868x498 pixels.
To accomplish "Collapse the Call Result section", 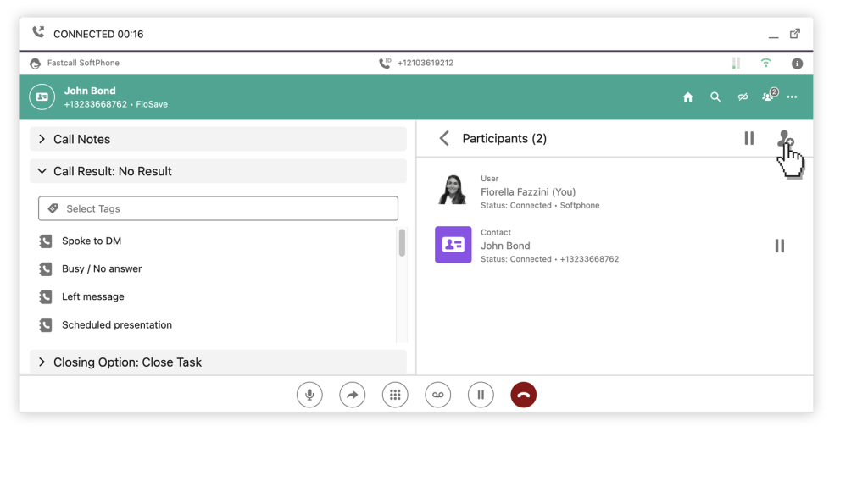I will pos(218,171).
